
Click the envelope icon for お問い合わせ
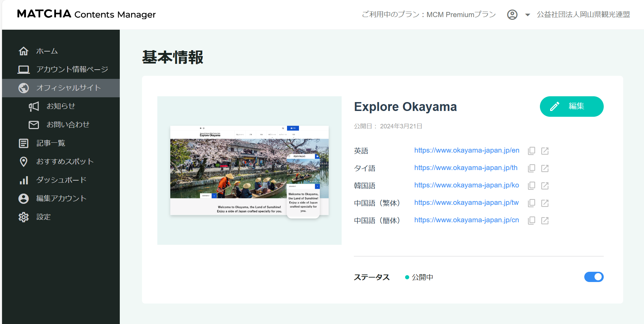tap(34, 125)
